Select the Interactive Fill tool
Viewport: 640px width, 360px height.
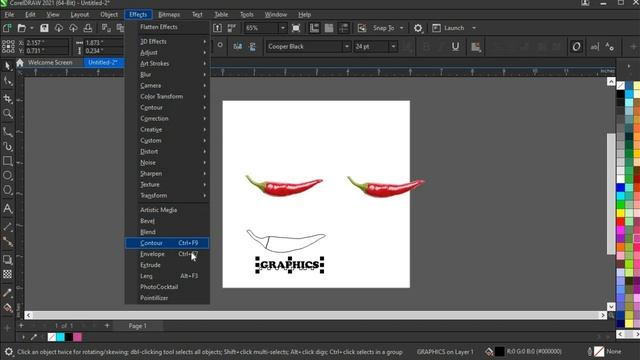point(7,307)
